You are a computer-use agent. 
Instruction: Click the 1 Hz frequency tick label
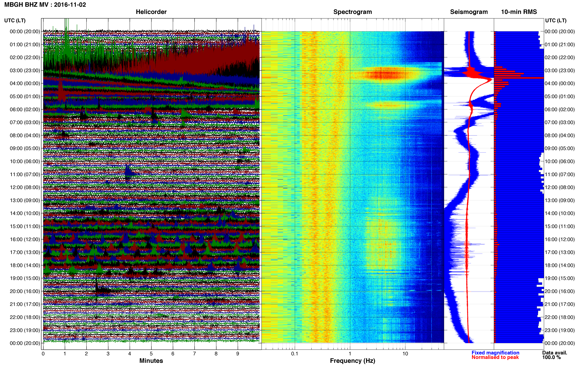350,354
